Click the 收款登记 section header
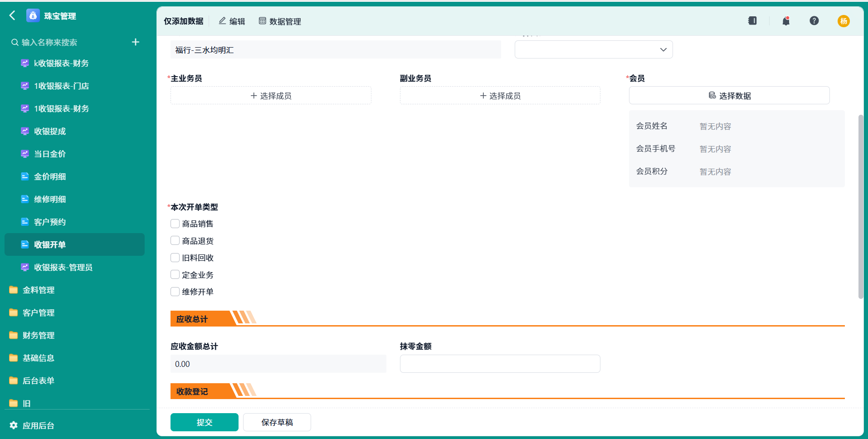 point(192,391)
